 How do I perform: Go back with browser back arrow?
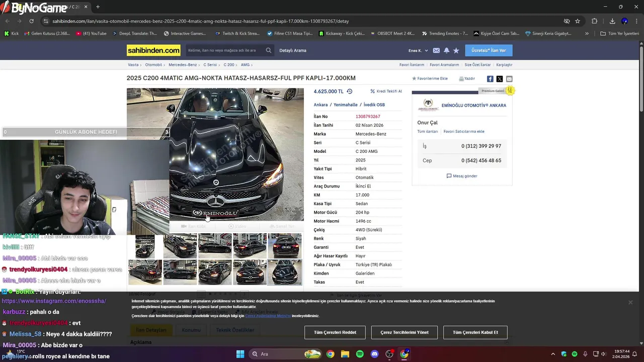[x=7, y=21]
